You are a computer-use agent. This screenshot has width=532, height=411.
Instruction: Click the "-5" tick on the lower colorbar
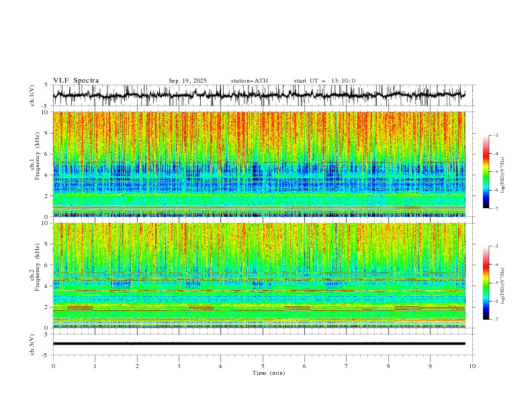[x=495, y=283]
